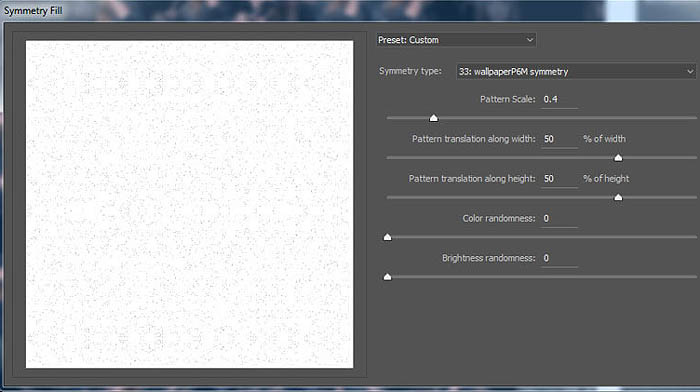Click the Brightness randomness value field

pos(559,258)
